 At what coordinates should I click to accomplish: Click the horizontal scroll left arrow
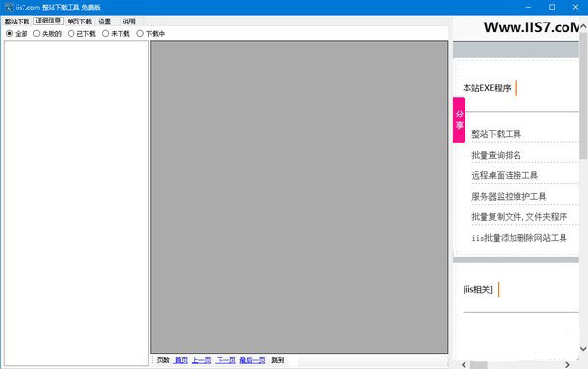464,364
